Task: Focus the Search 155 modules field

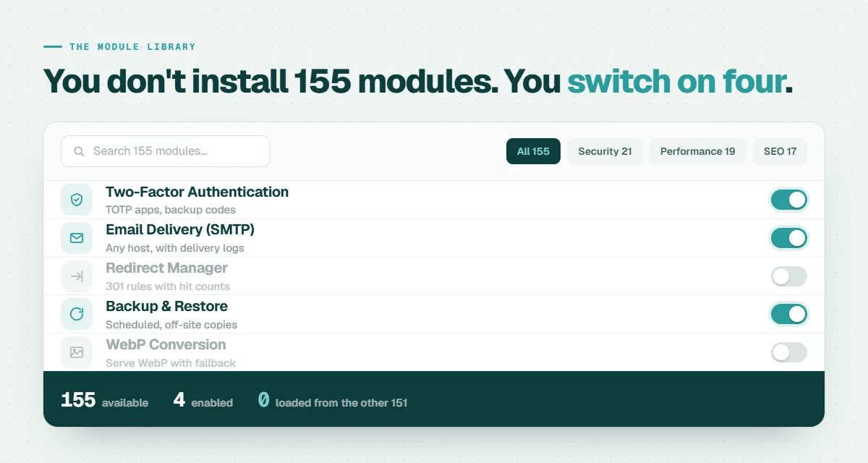Action: pyautogui.click(x=166, y=151)
